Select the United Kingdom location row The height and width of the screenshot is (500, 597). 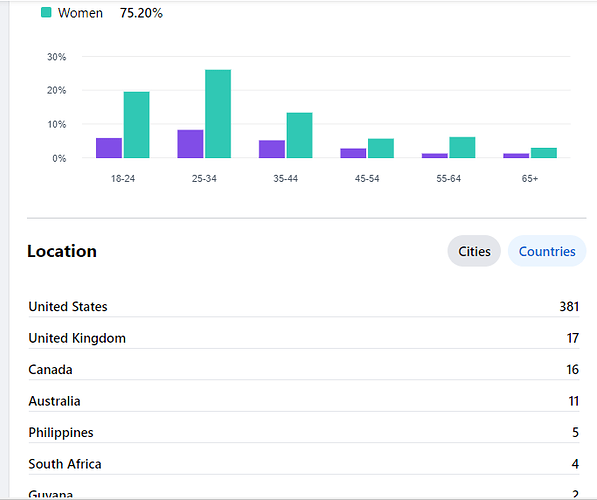(x=303, y=338)
